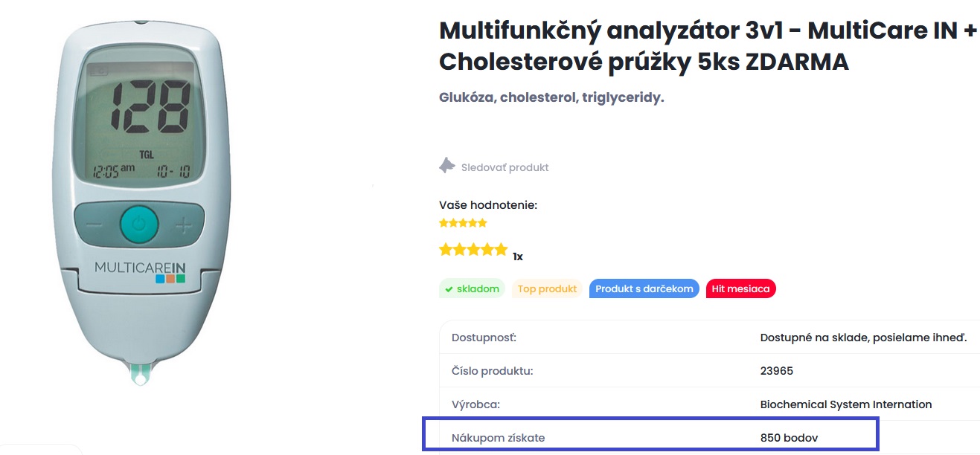Click the large five-star average rating
980x455 pixels.
[473, 250]
